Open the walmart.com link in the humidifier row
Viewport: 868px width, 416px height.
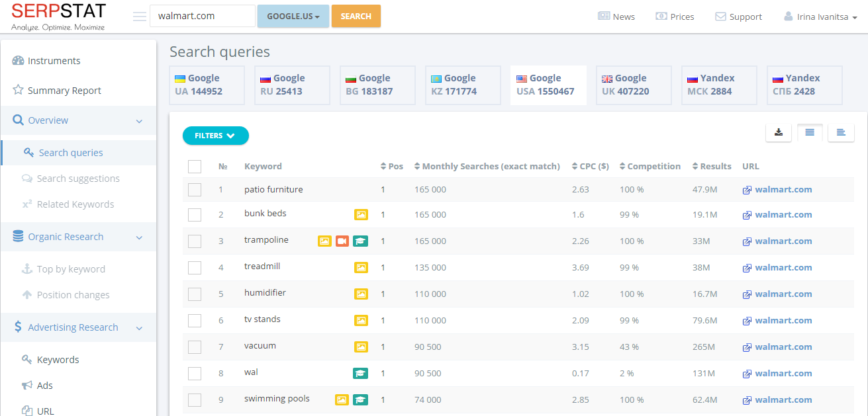click(783, 294)
